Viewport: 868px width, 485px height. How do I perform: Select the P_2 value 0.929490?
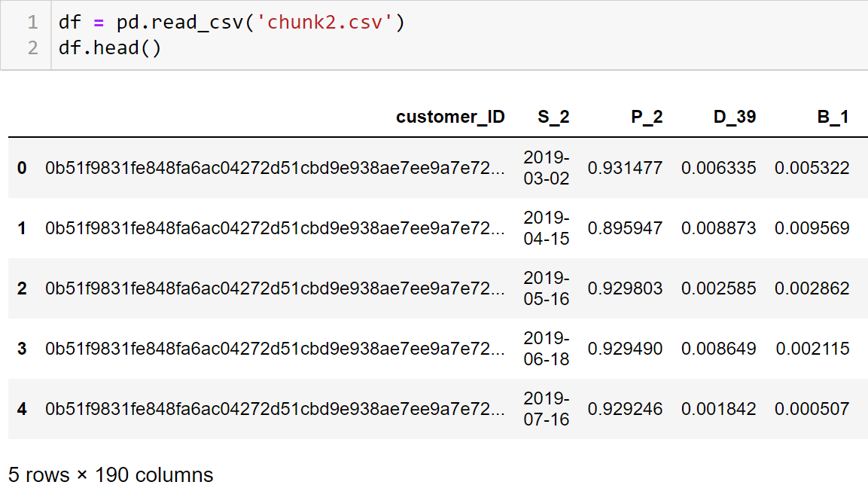pos(625,349)
